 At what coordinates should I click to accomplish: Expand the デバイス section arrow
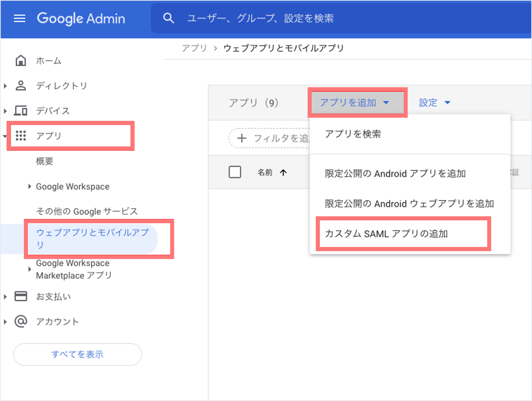[x=5, y=111]
